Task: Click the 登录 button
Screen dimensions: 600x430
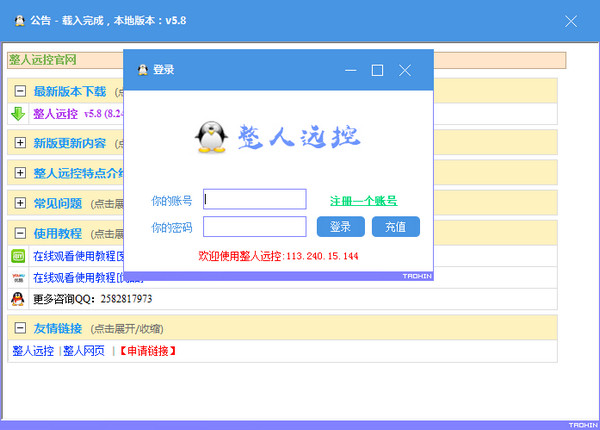Action: (341, 226)
